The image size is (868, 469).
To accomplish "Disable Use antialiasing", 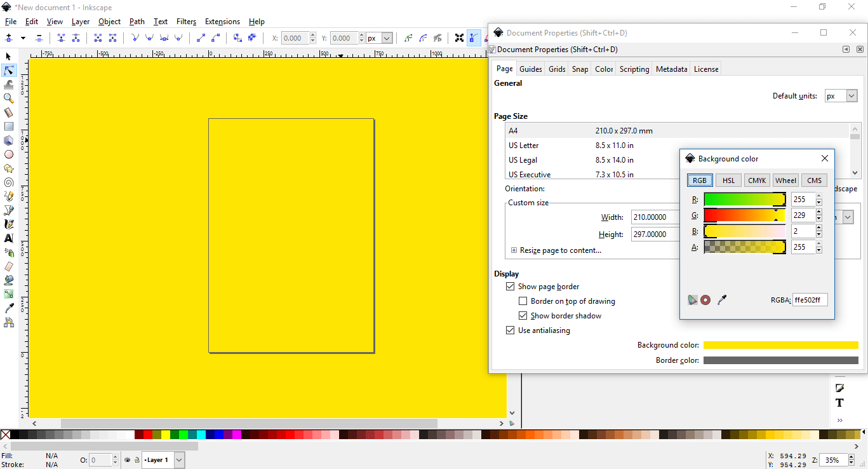I will pyautogui.click(x=511, y=330).
